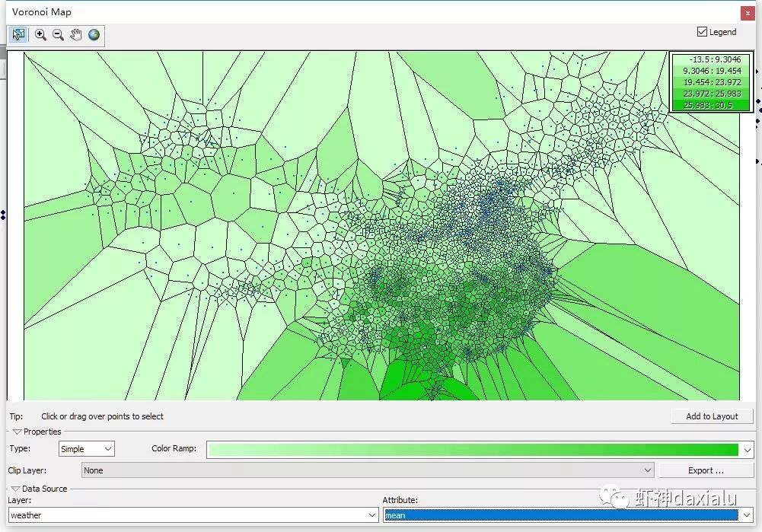
Task: Activate the Zoom In magnifier tool
Action: coord(40,34)
